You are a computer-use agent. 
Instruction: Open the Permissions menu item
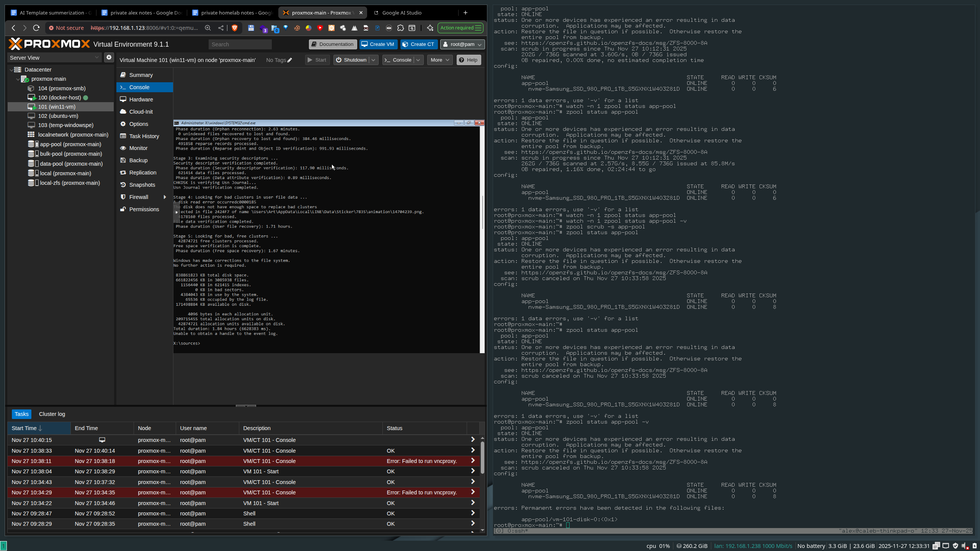(x=145, y=209)
